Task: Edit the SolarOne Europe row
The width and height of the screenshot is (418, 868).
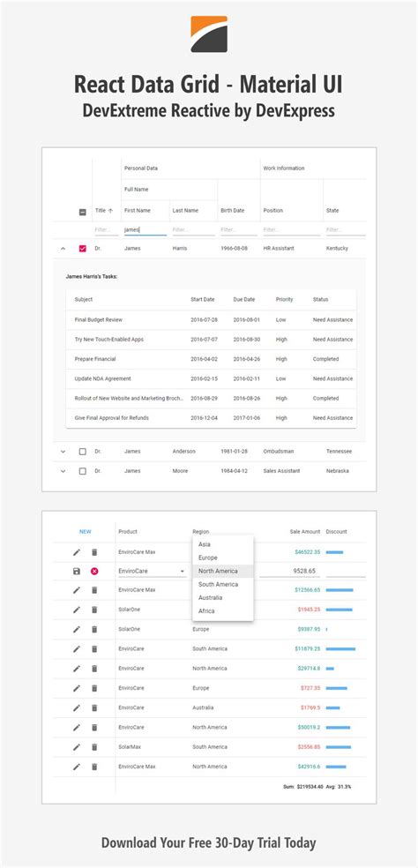Action: pyautogui.click(x=77, y=629)
